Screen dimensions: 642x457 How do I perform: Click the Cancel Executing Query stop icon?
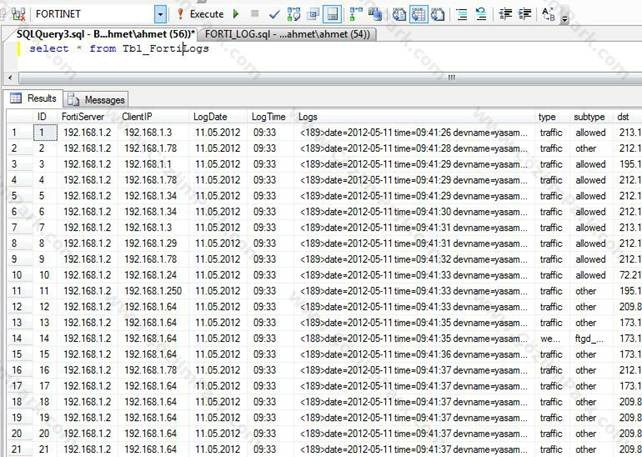[x=255, y=14]
